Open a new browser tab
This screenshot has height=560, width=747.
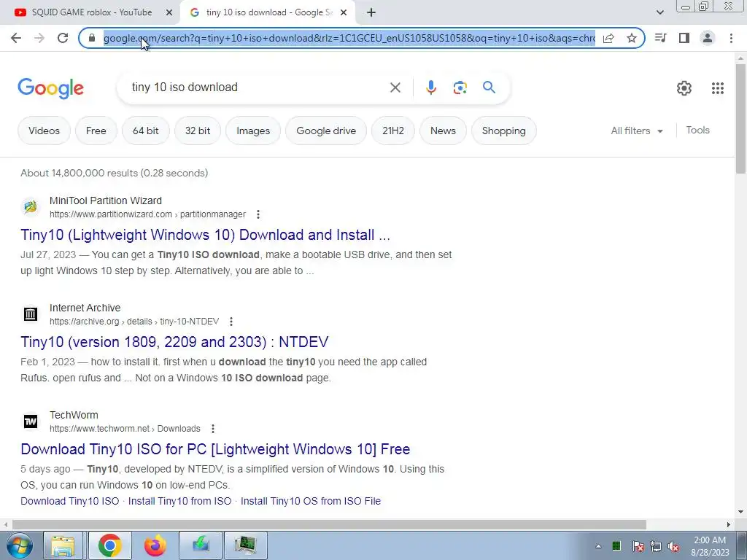(371, 13)
